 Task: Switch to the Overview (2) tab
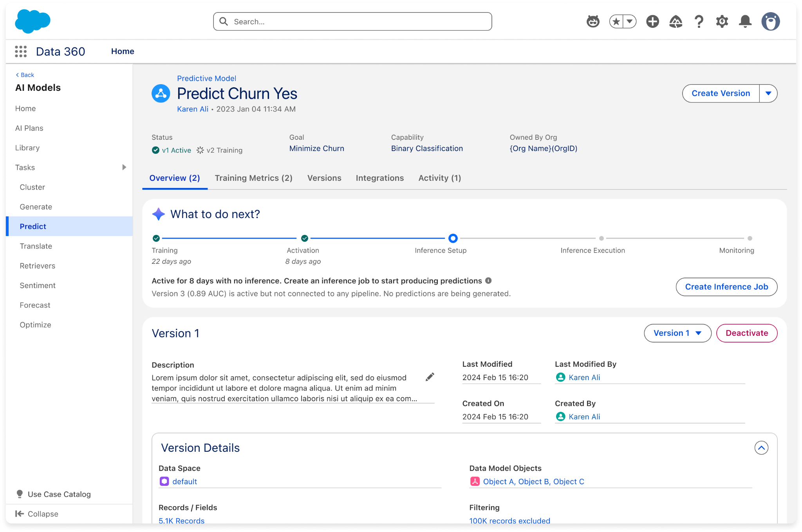click(x=175, y=178)
